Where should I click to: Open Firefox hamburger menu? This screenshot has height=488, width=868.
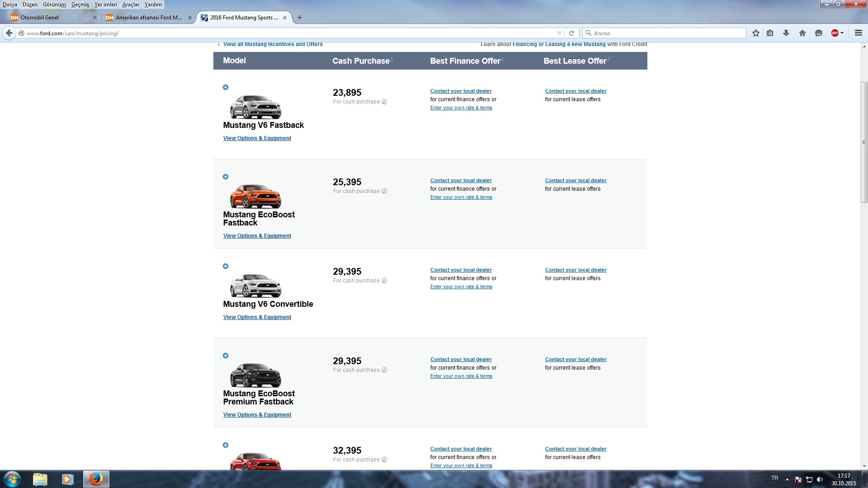[x=859, y=33]
